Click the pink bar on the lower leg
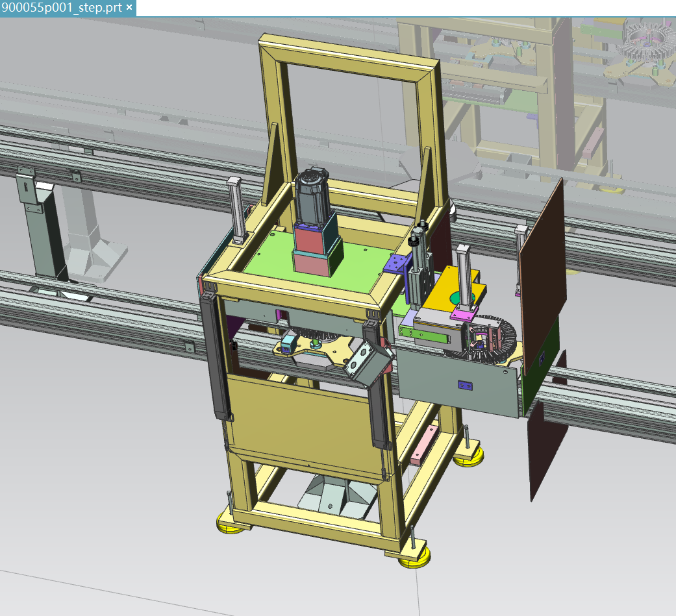 [x=424, y=445]
